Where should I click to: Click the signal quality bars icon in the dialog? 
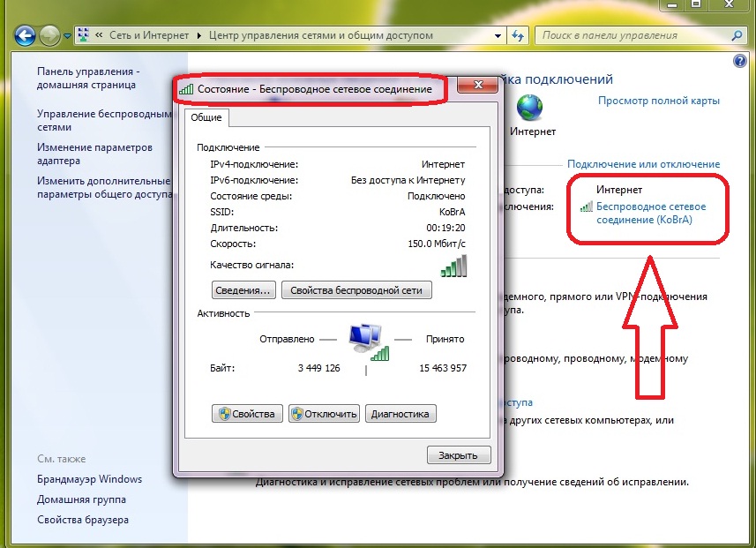pyautogui.click(x=453, y=266)
